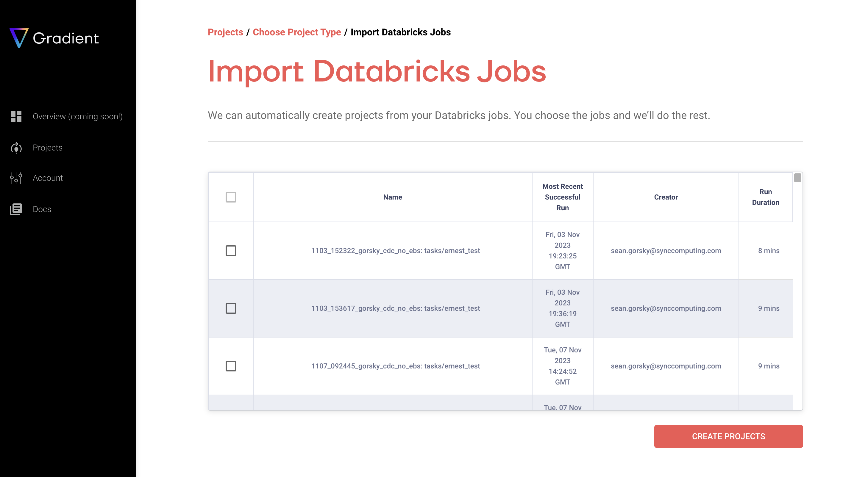Click the jobs table scrollbar thumb

pyautogui.click(x=797, y=178)
